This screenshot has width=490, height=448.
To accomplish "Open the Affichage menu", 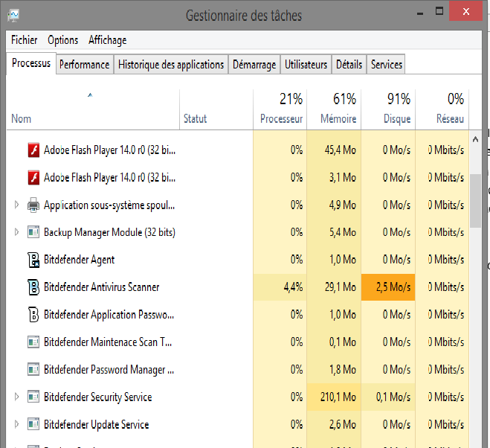I will tap(108, 40).
